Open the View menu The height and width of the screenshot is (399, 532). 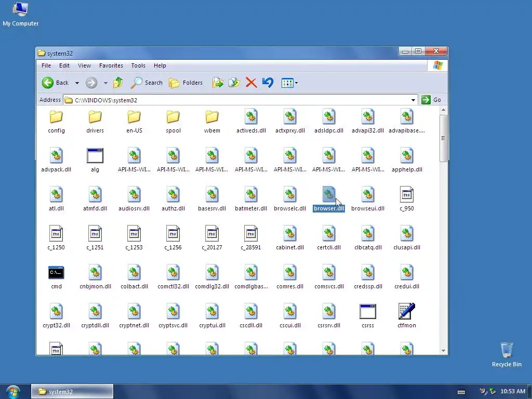point(84,65)
